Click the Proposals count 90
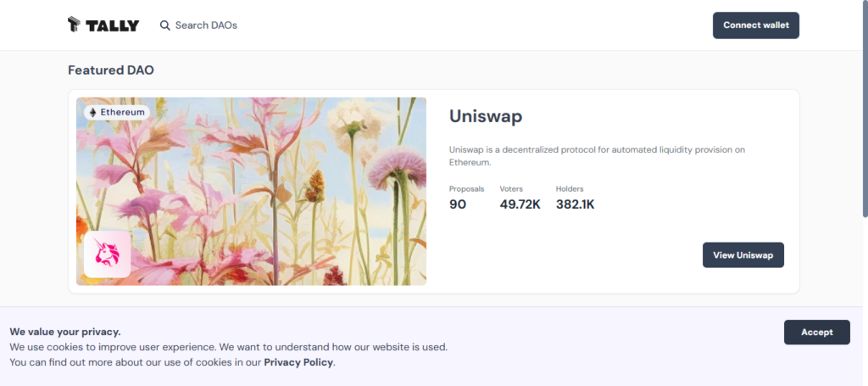 (x=458, y=204)
